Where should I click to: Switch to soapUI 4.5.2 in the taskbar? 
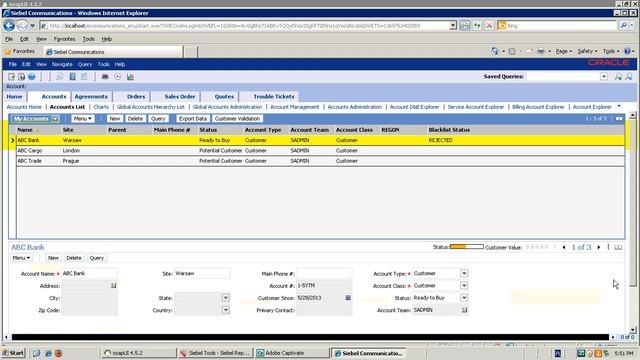pyautogui.click(x=138, y=353)
